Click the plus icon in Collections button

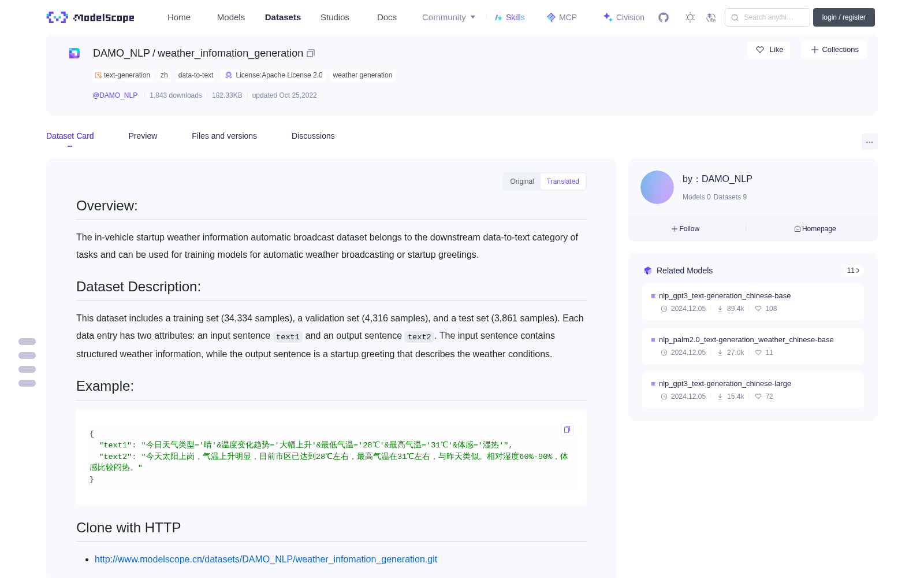pyautogui.click(x=815, y=50)
